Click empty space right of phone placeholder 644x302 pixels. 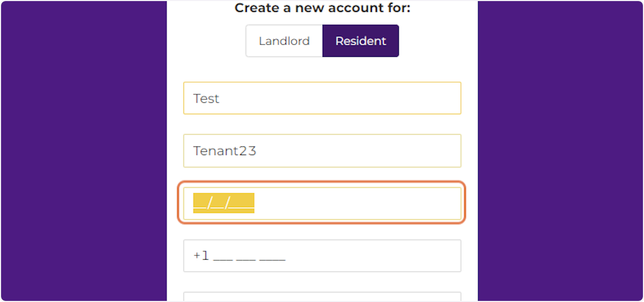click(x=376, y=256)
